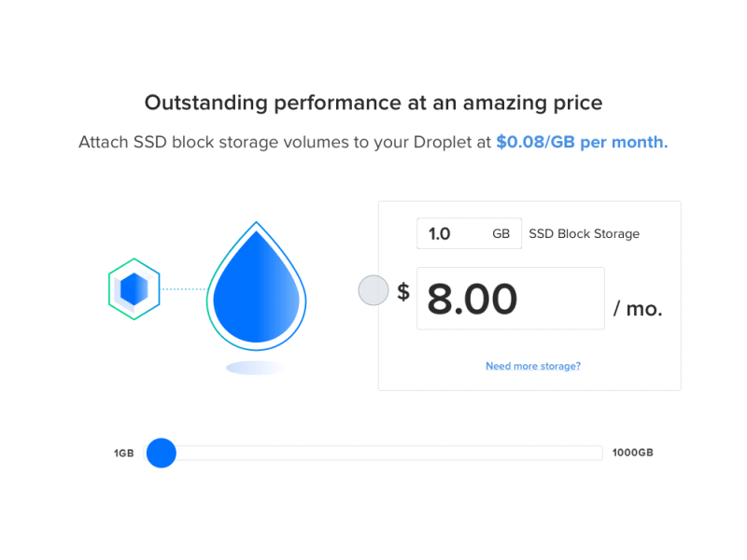
Task: Click the dotted connector line between icons
Action: coord(183,289)
